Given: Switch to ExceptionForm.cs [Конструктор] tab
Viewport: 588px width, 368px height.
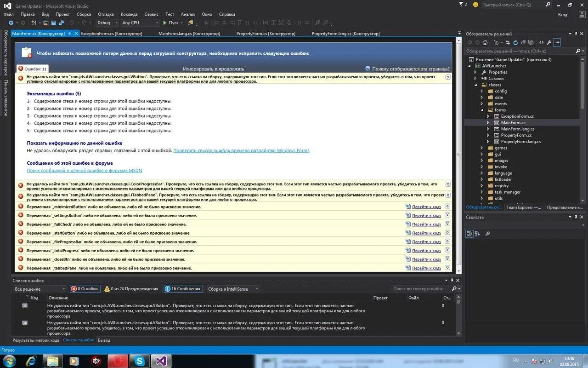Looking at the screenshot, I should 112,34.
